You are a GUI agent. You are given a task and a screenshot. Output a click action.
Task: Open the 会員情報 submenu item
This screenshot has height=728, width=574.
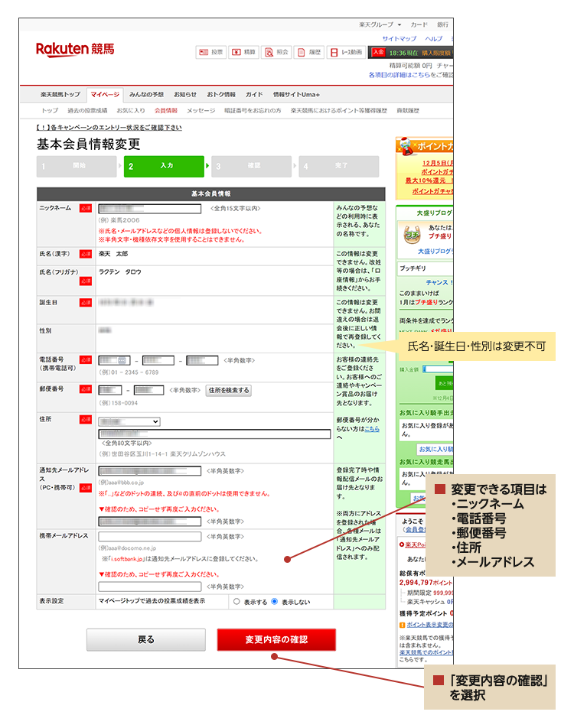pos(166,110)
